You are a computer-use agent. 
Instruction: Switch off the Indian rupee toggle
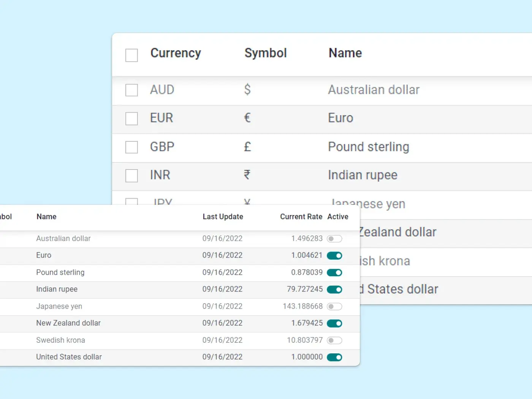click(x=334, y=290)
